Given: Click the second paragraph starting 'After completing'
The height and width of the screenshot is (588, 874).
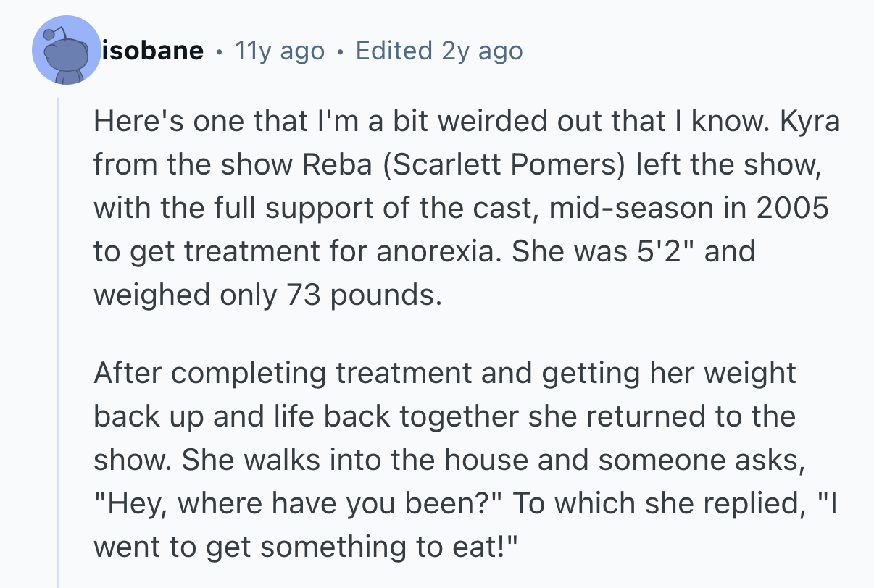Looking at the screenshot, I should click(444, 460).
